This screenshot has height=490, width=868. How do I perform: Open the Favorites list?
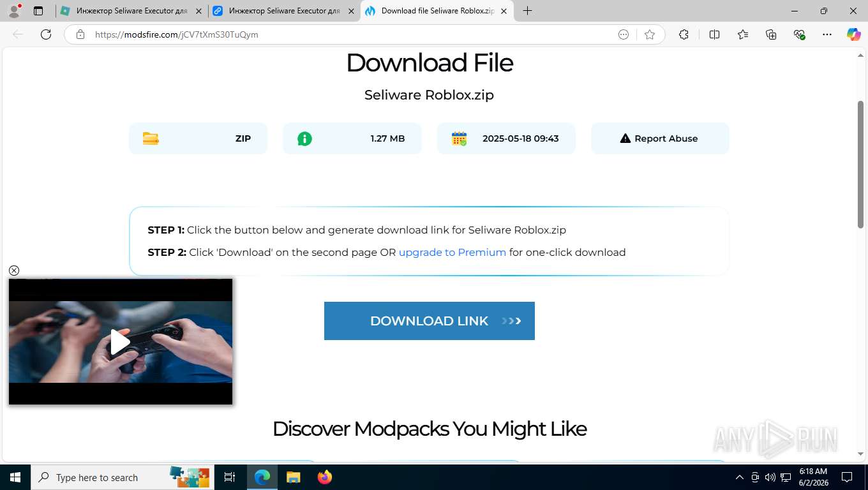click(743, 34)
